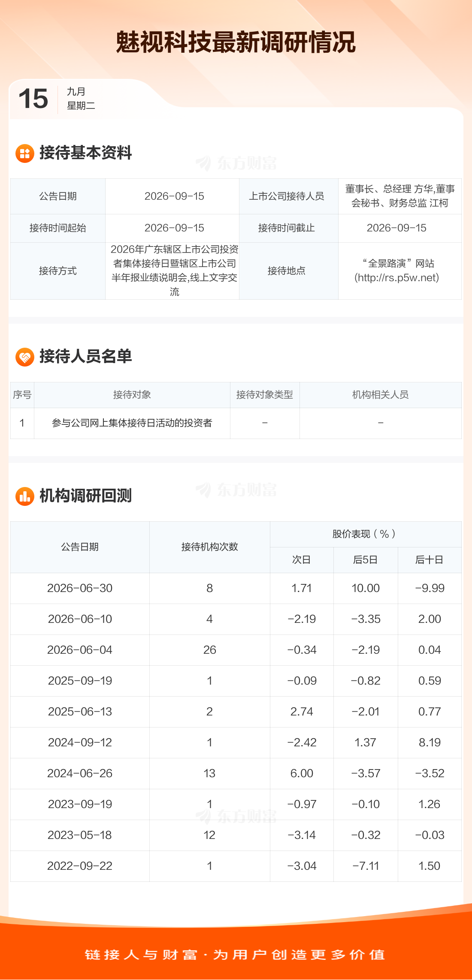Click the 魅视科技最新调研情况 title
The height and width of the screenshot is (980, 472).
tap(236, 42)
